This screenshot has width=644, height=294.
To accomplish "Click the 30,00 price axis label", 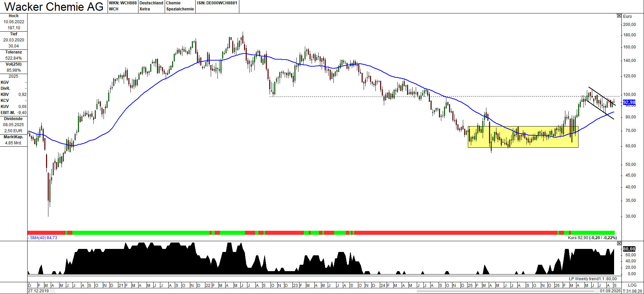I will point(631,216).
